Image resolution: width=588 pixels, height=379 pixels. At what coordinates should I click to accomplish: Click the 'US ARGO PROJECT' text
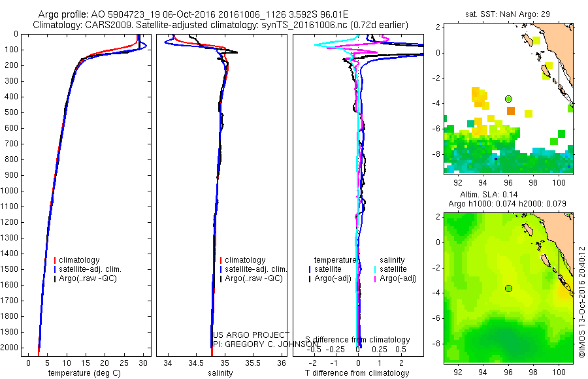251,335
